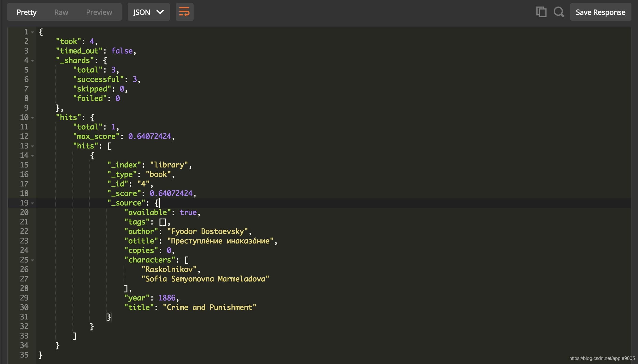Click max_score value 0.64072424 on line 12
The height and width of the screenshot is (364, 638).
tap(150, 136)
